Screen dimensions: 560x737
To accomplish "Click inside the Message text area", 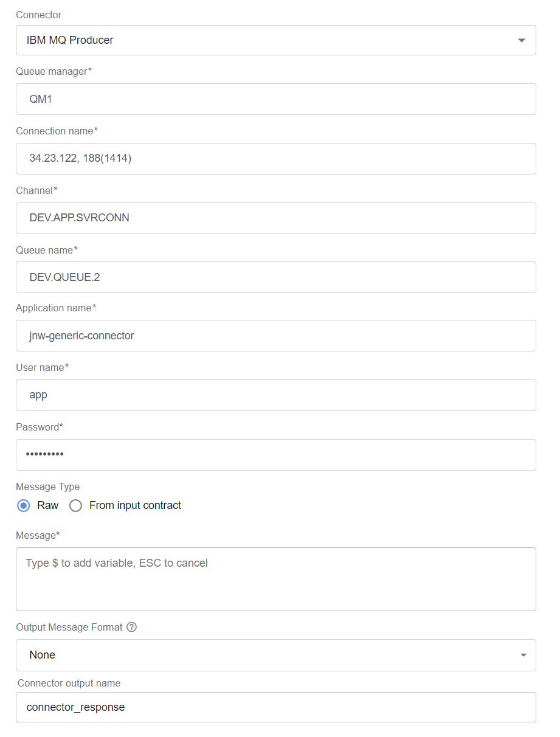I will 276,579.
